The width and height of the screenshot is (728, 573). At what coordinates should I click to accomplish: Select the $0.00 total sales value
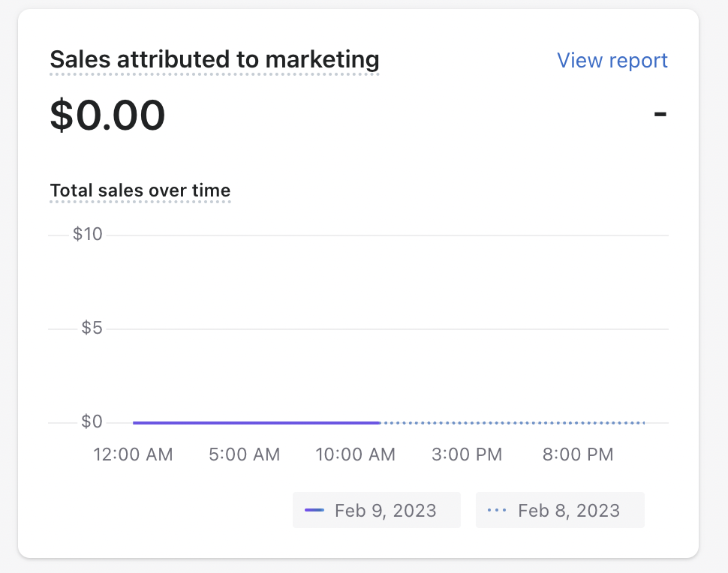tap(107, 115)
